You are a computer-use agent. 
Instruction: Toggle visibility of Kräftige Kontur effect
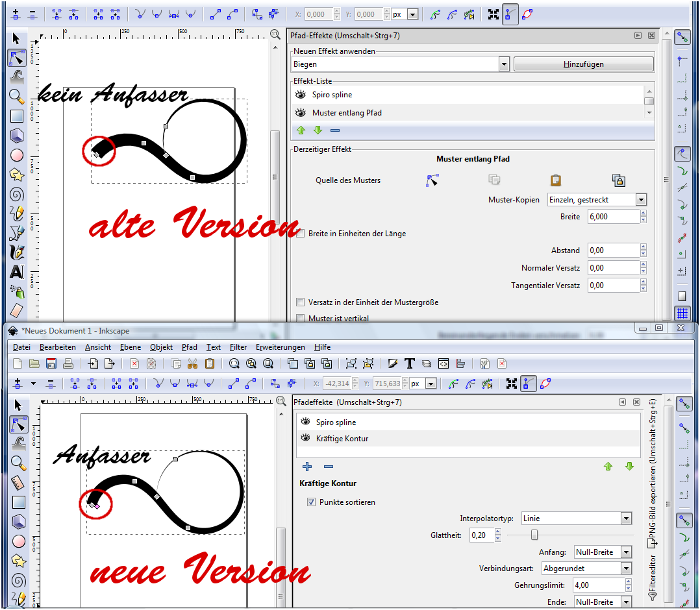coord(305,438)
